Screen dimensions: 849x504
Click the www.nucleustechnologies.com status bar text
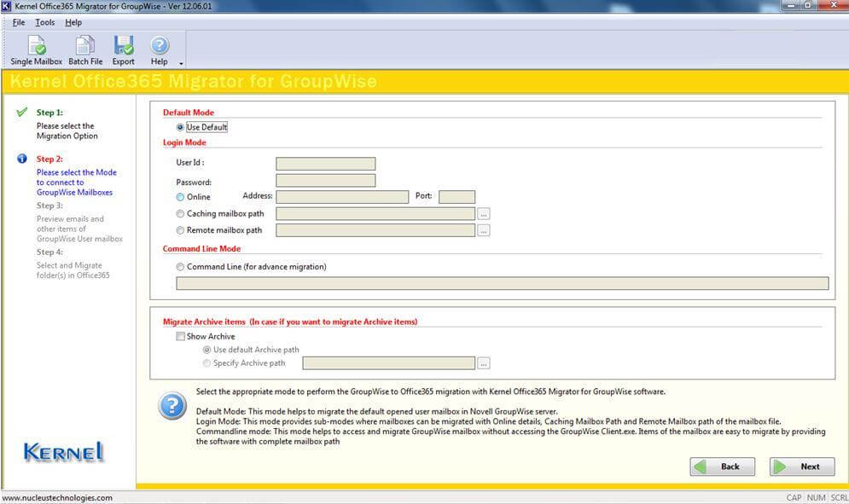(x=57, y=498)
